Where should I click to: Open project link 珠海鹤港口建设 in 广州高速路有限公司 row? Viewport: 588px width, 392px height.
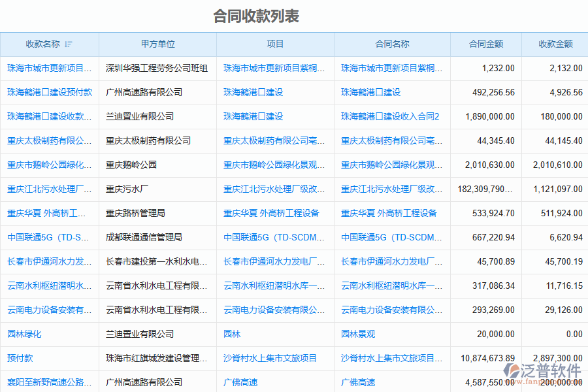click(253, 92)
